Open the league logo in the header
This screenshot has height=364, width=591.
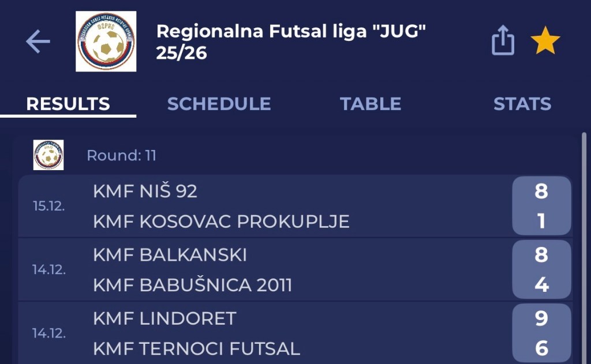[106, 42]
